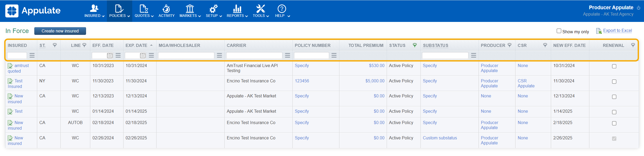Click the MGA/Wholesaler filter text field
Image resolution: width=644 pixels, height=156 pixels.
tap(186, 55)
